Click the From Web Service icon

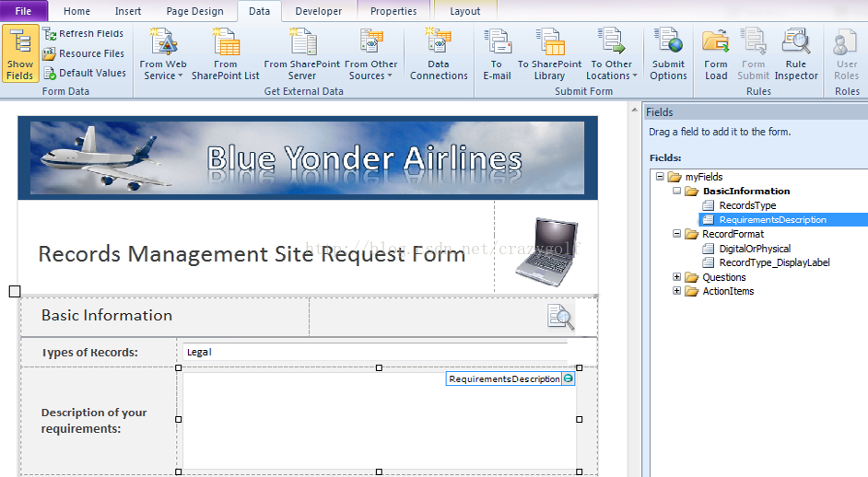click(x=163, y=42)
